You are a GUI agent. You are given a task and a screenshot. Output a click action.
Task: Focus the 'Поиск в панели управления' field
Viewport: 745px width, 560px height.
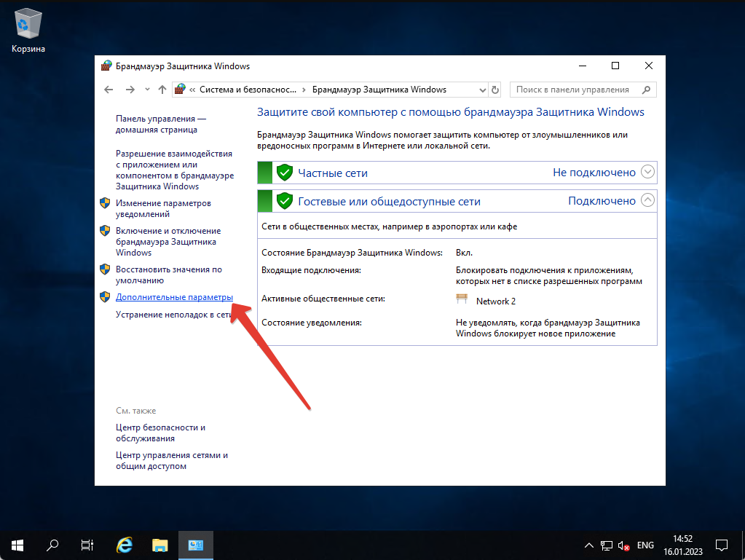[x=583, y=90]
